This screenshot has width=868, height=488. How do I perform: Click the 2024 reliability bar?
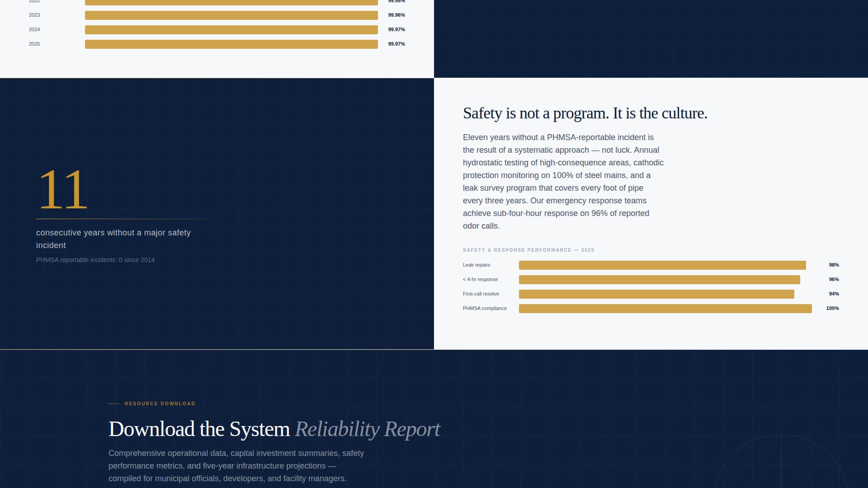coord(231,30)
